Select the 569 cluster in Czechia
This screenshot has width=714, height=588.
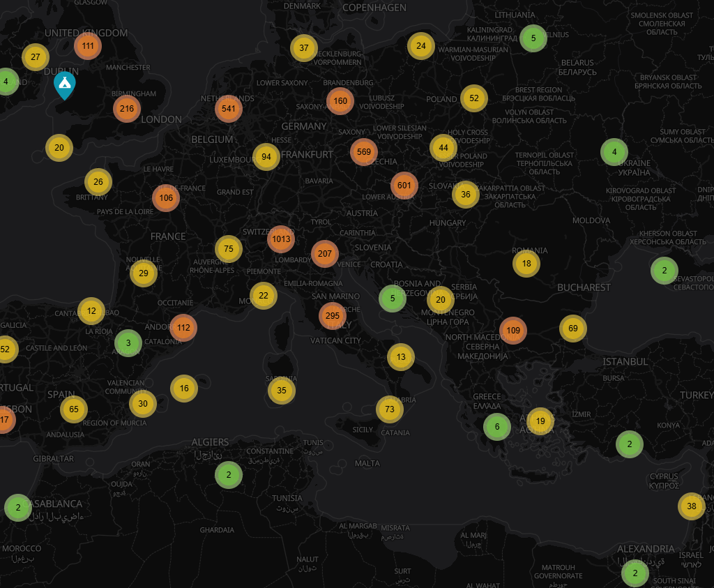pyautogui.click(x=364, y=151)
